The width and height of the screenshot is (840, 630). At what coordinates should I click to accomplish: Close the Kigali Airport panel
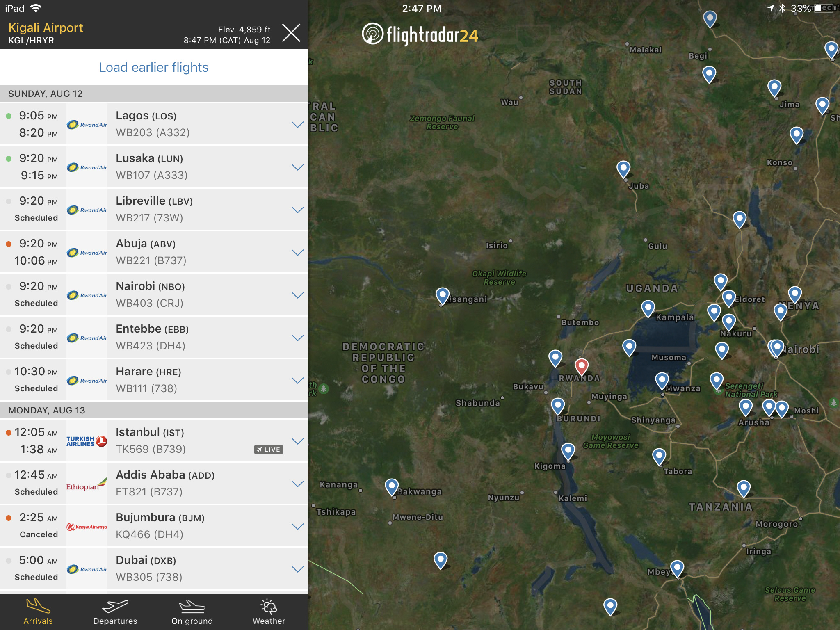coord(291,33)
